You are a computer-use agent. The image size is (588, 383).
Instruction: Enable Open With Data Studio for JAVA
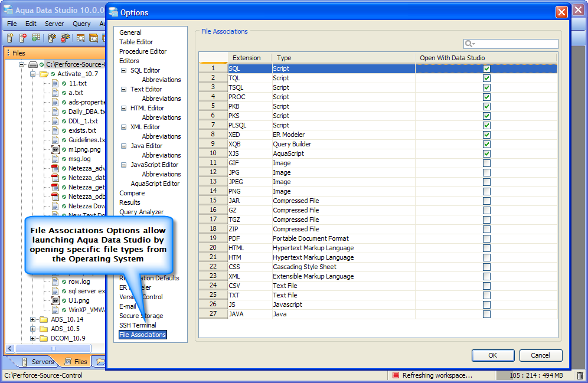click(486, 314)
